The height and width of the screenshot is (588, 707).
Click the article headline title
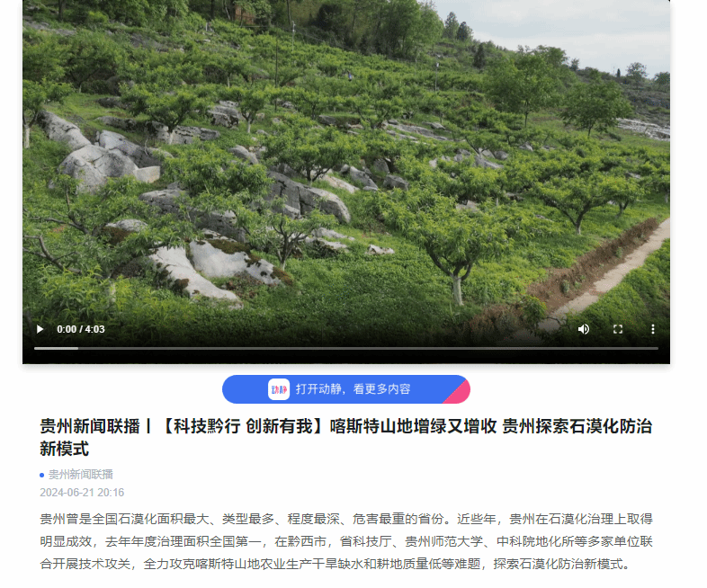click(346, 437)
